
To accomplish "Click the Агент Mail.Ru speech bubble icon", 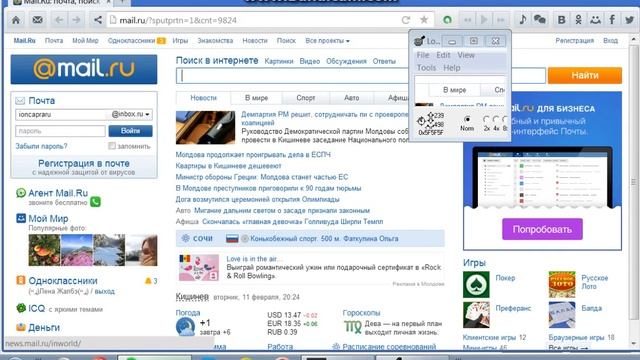I will pyautogui.click(x=21, y=193).
